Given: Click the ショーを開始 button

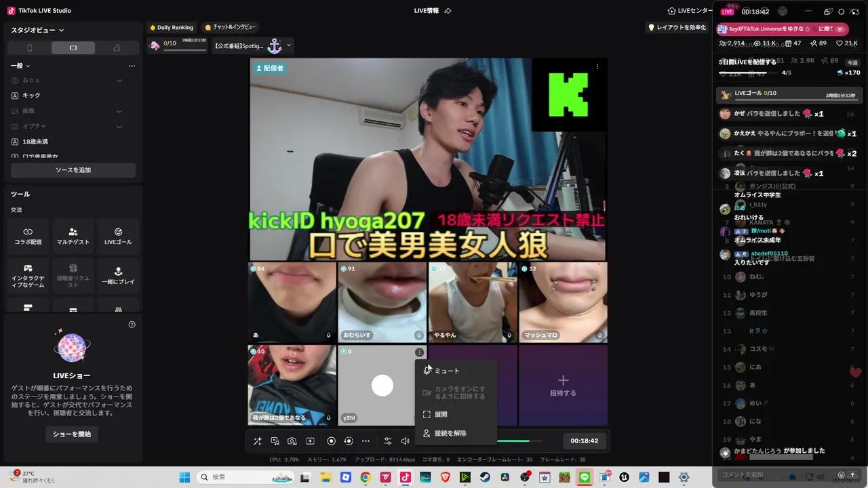Looking at the screenshot, I should (x=72, y=434).
